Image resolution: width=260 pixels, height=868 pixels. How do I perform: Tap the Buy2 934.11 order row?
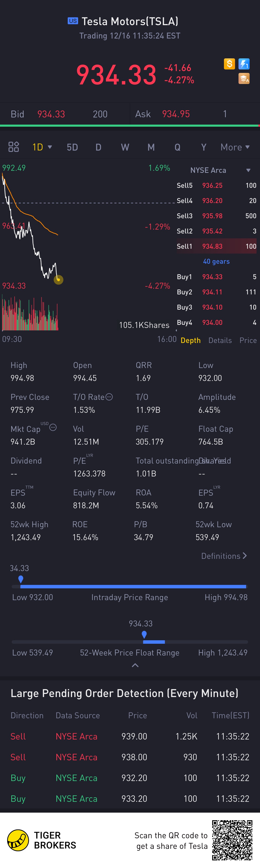[x=217, y=292]
